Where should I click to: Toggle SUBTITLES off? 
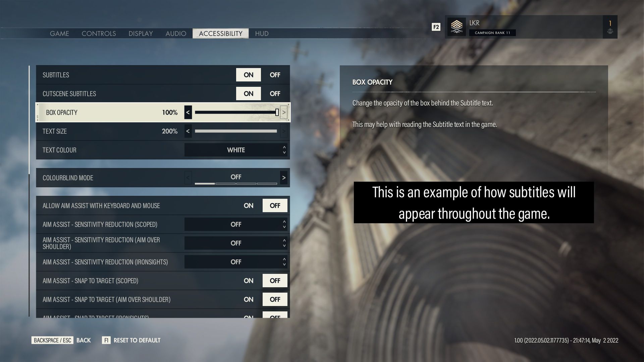click(x=275, y=74)
